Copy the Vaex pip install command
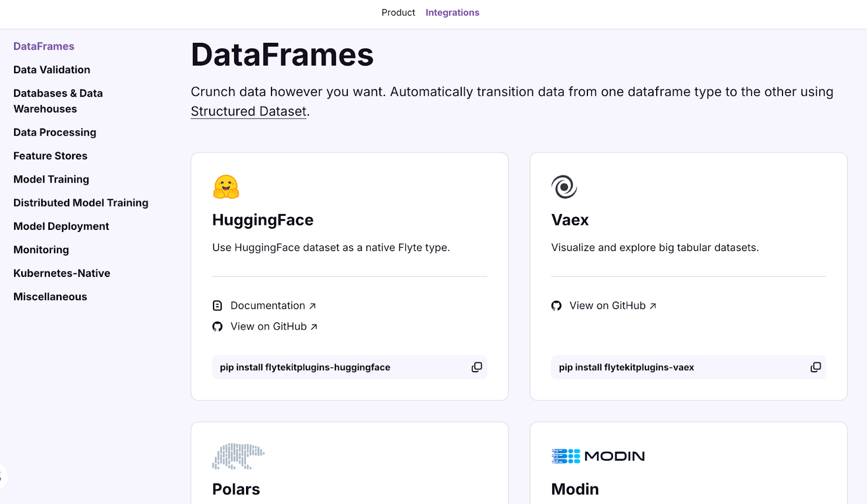This screenshot has height=504, width=867. pos(815,367)
